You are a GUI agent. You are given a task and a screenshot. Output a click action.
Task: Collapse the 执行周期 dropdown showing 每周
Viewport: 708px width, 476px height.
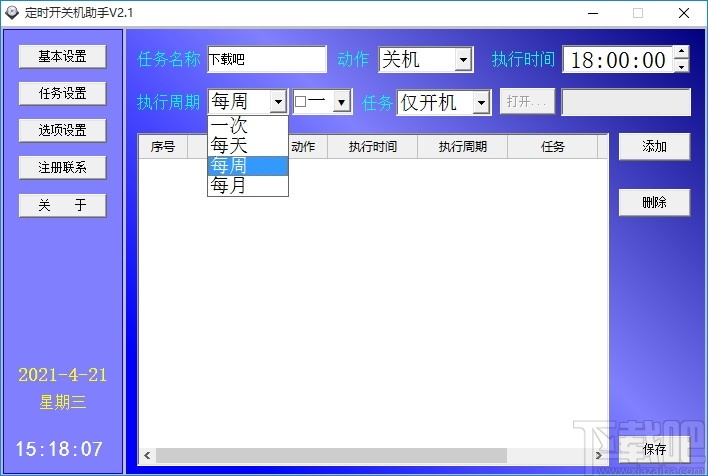[x=279, y=102]
